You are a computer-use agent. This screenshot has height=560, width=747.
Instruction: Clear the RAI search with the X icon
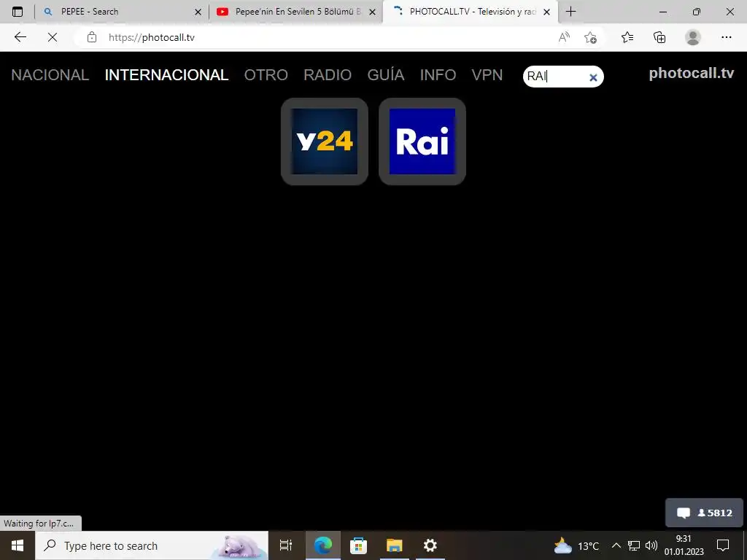coord(593,77)
